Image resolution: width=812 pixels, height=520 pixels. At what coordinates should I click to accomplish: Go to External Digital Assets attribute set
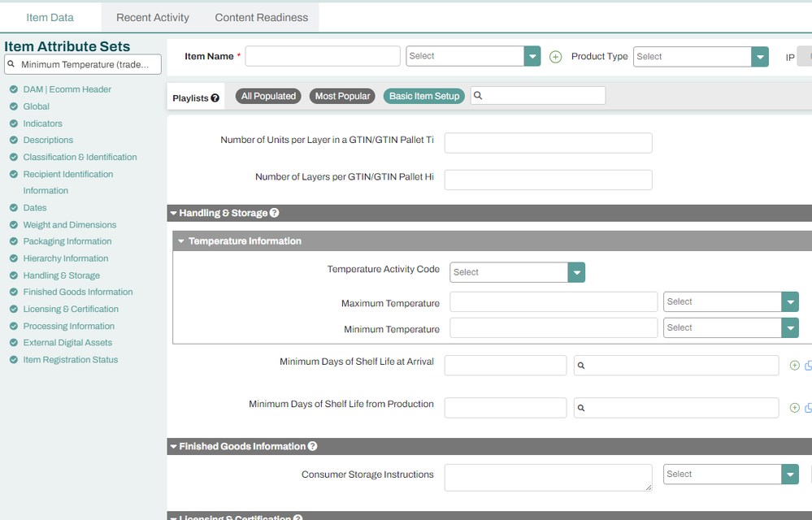67,343
